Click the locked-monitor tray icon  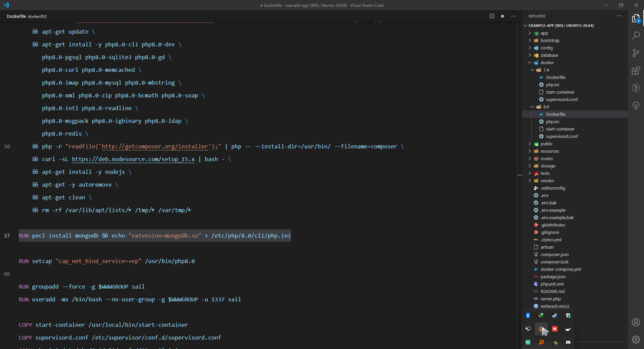tap(528, 329)
